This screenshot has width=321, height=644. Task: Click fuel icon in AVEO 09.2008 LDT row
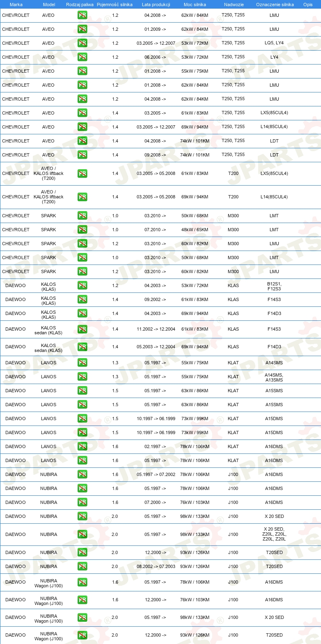coord(82,155)
